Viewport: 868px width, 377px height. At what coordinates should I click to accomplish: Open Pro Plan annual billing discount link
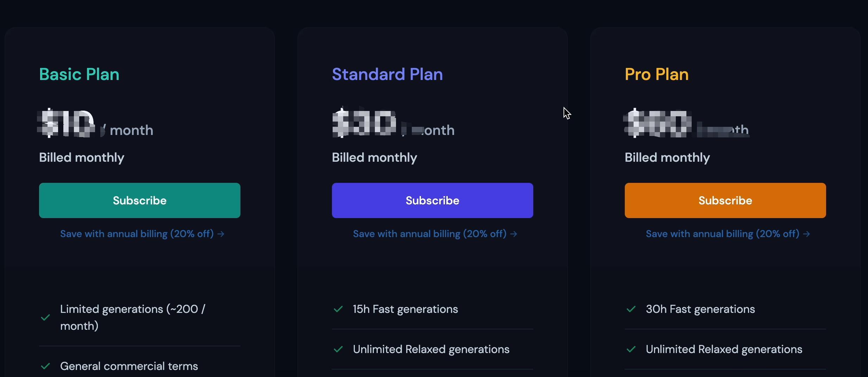coord(728,234)
